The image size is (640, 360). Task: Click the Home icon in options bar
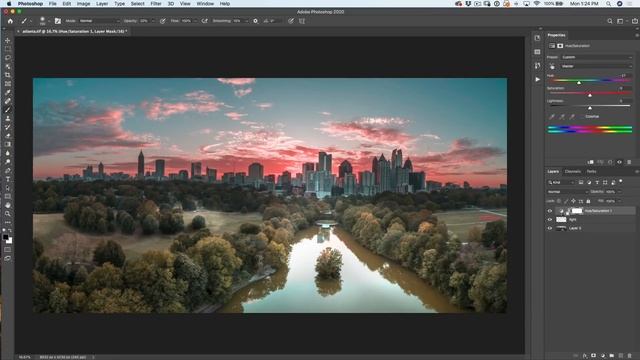tap(10, 21)
